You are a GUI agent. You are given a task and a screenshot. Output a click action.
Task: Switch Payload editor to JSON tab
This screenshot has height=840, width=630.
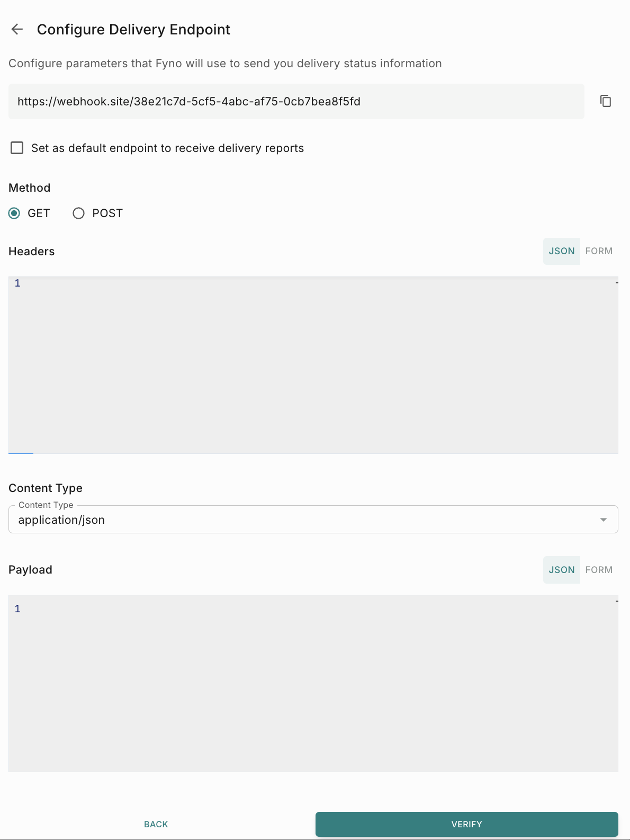pyautogui.click(x=561, y=570)
